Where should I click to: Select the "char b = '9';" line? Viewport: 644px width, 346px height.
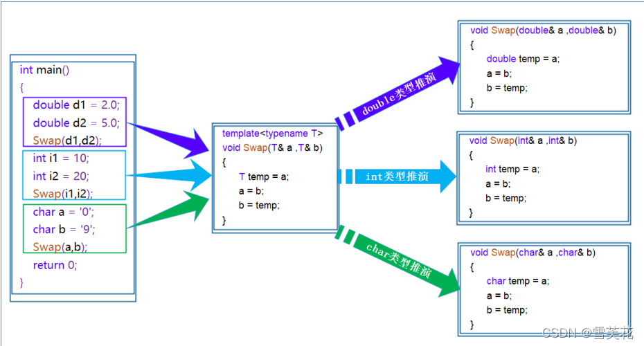64,229
